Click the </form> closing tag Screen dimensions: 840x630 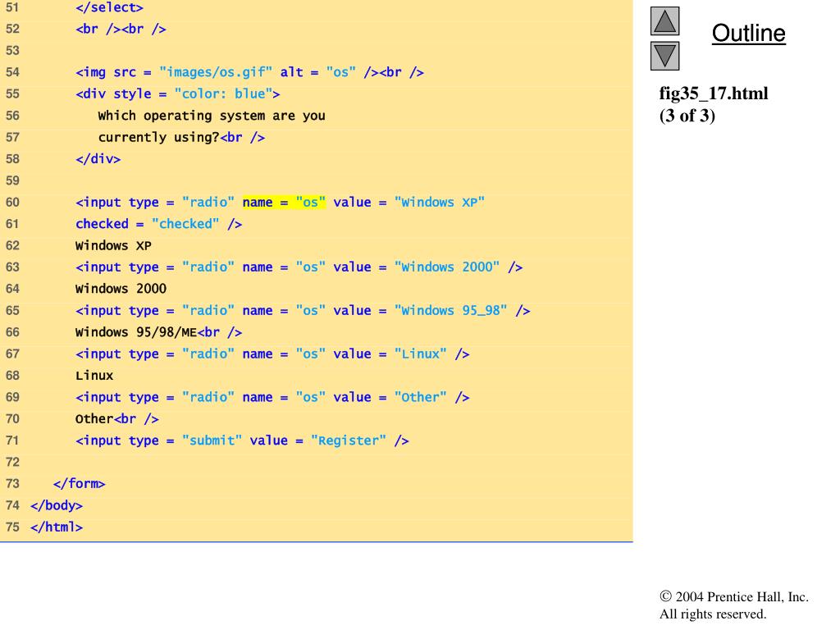click(80, 484)
